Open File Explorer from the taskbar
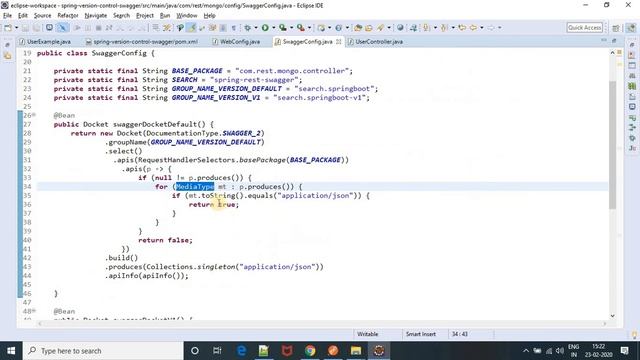The image size is (640, 360). (x=356, y=351)
